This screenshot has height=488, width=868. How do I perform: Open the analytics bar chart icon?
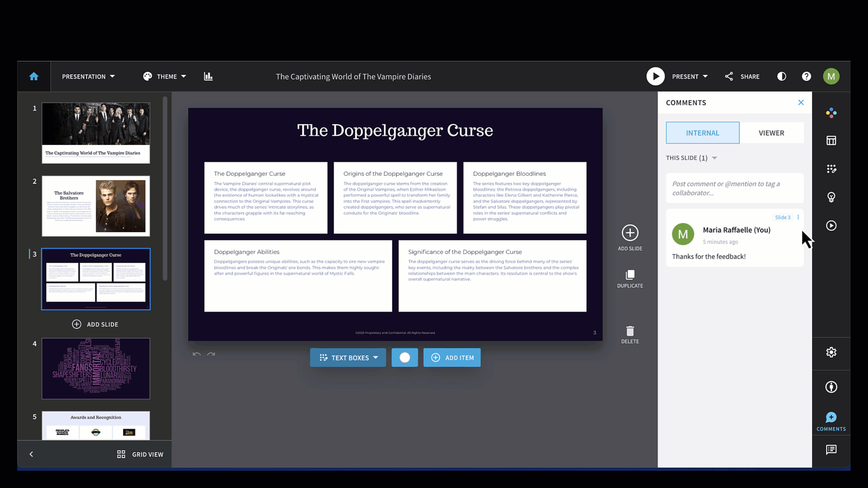pos(208,77)
